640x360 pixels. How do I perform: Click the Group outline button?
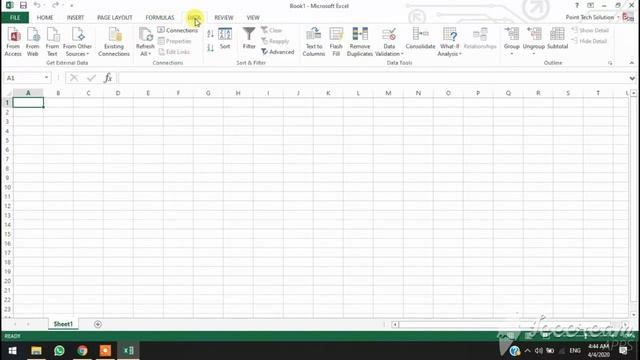click(511, 41)
